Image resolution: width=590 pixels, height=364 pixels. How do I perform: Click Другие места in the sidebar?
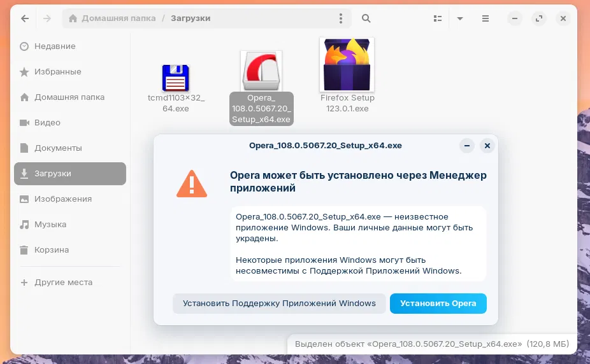click(70, 283)
